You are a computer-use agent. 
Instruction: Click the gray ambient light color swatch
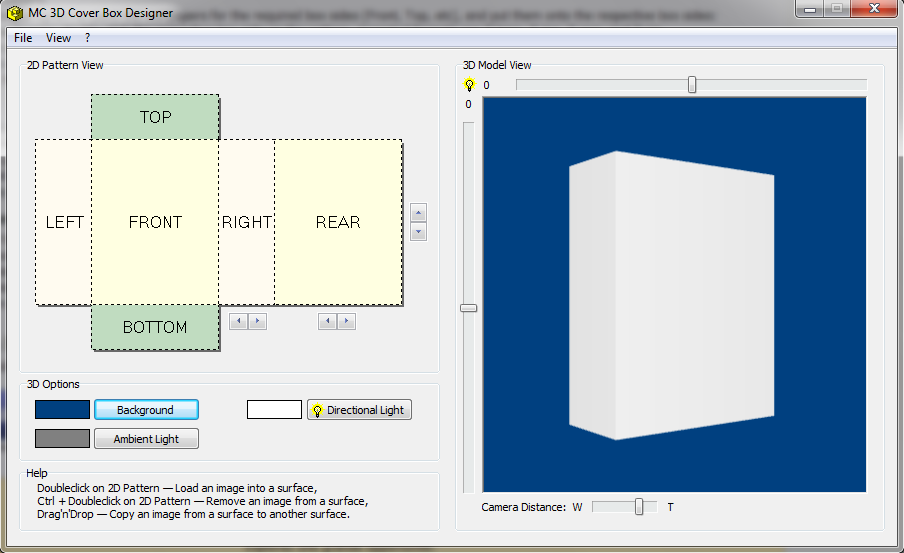[x=62, y=439]
